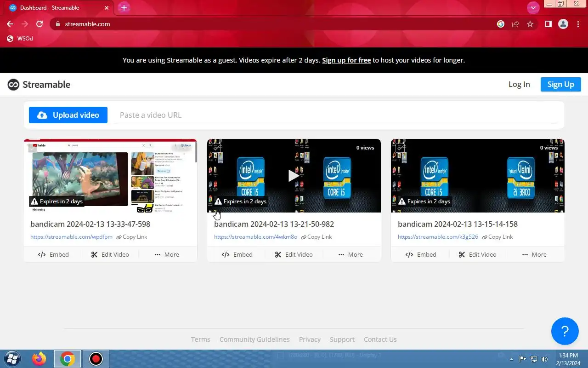The width and height of the screenshot is (588, 368).
Task: Launch Firefox from the taskbar
Action: coord(39,359)
